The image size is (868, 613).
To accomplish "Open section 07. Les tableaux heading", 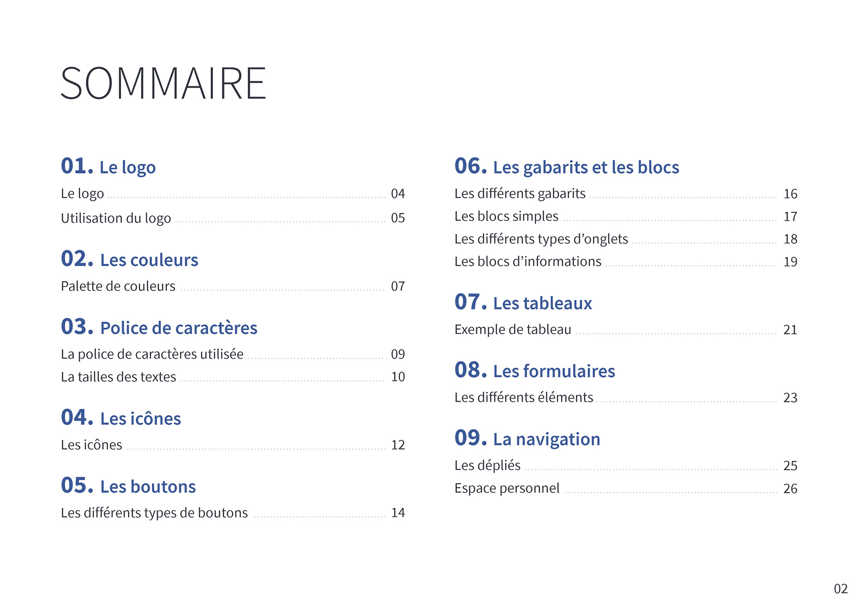I will [x=523, y=303].
